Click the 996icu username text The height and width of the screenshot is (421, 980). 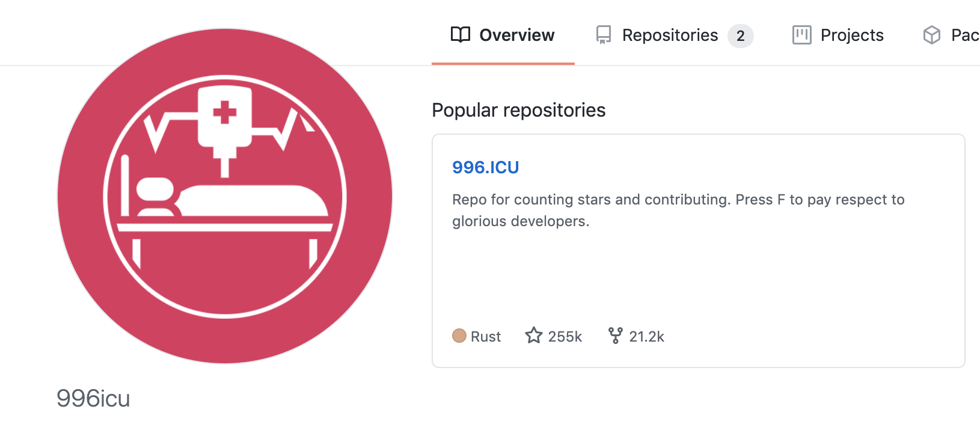(x=93, y=399)
